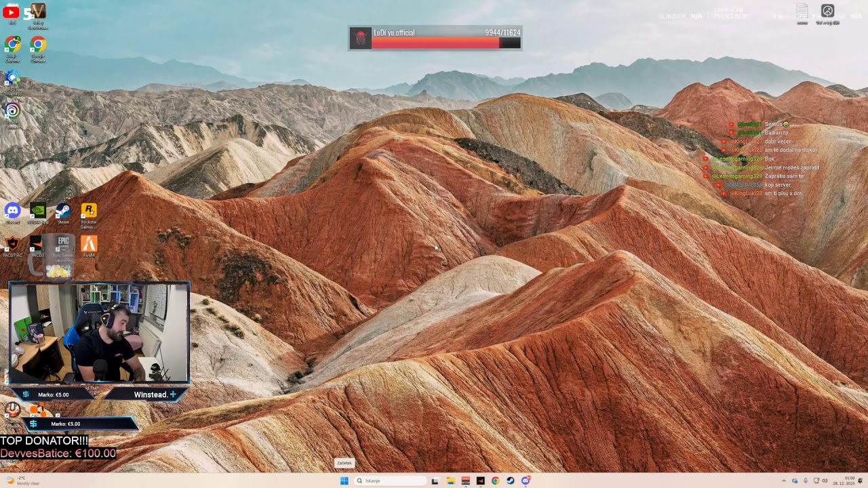The image size is (868, 488).
Task: Click the chat message "dobr večer"
Action: (778, 142)
